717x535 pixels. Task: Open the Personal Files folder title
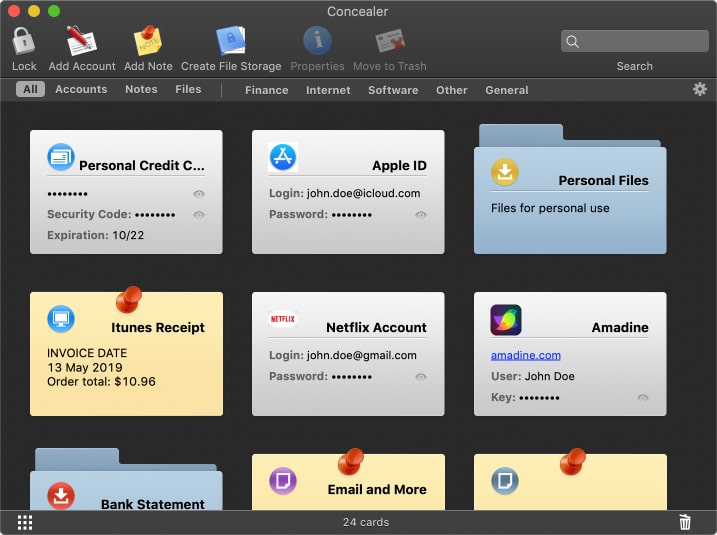pyautogui.click(x=604, y=181)
